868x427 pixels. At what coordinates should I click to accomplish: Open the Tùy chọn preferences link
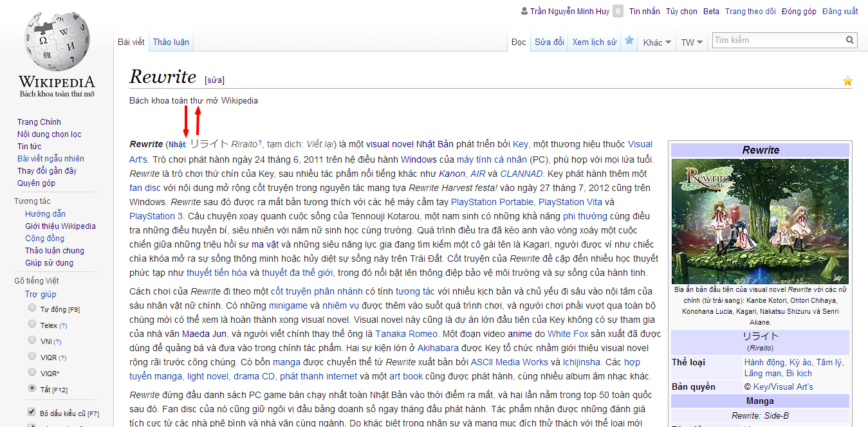click(681, 11)
